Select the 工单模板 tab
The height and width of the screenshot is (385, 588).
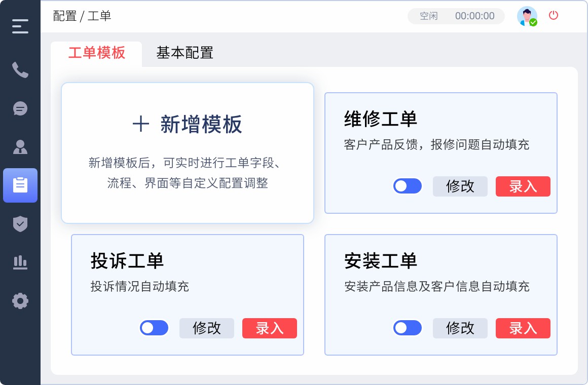tap(96, 53)
